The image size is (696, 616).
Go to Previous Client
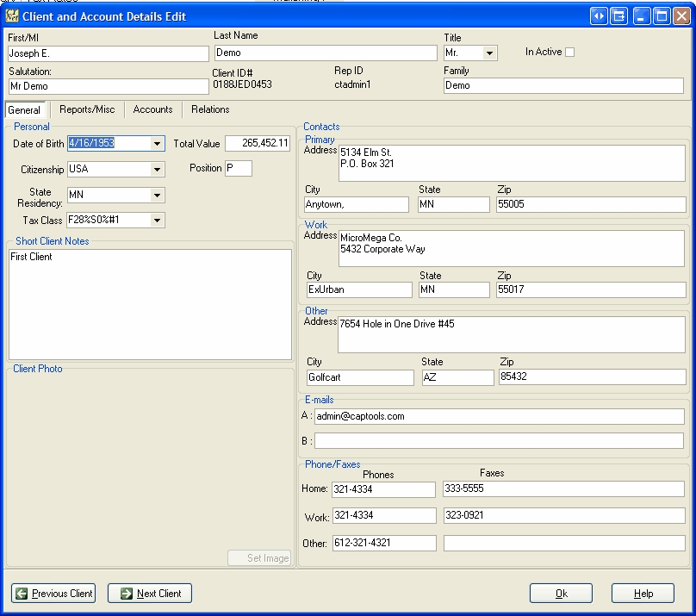(53, 594)
